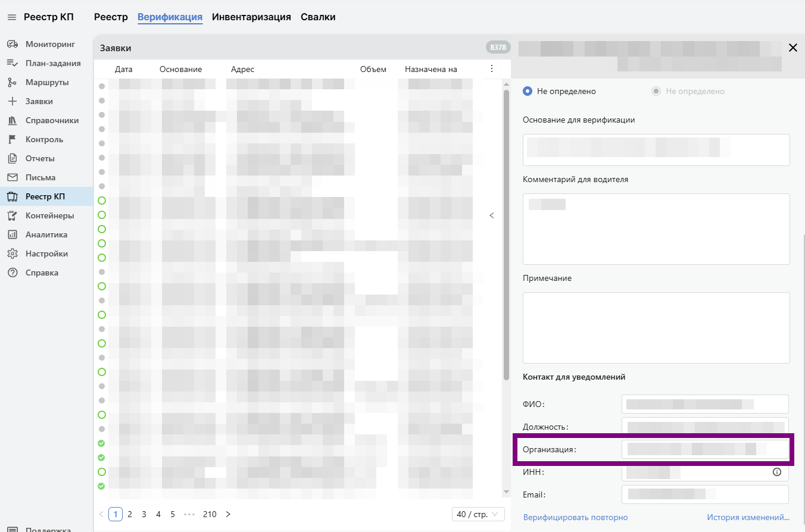Open the 40 / стр. page size dropdown

pyautogui.click(x=478, y=514)
